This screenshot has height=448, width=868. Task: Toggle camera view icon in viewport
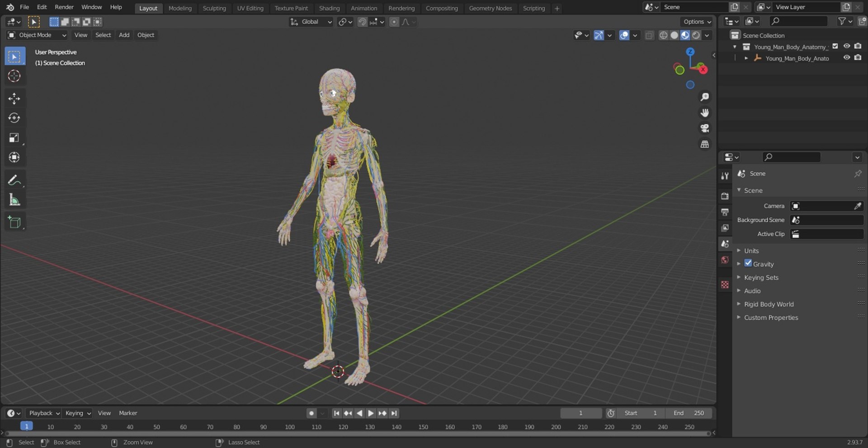click(x=704, y=128)
